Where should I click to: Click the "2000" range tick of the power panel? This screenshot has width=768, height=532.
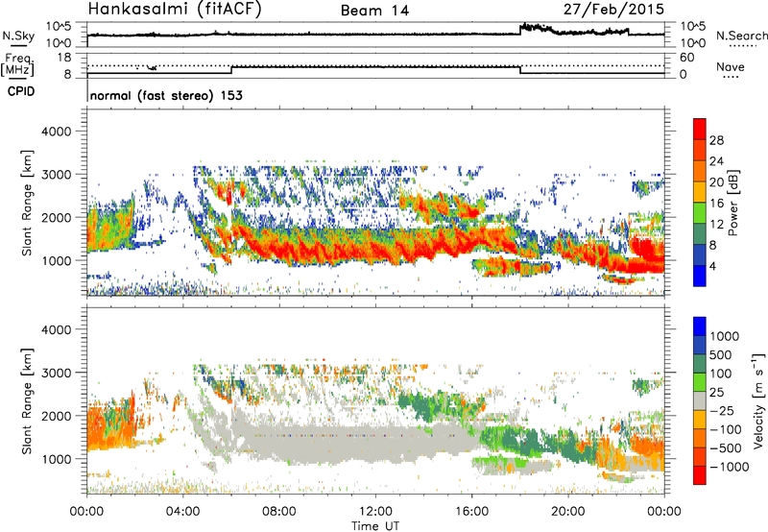[x=56, y=217]
